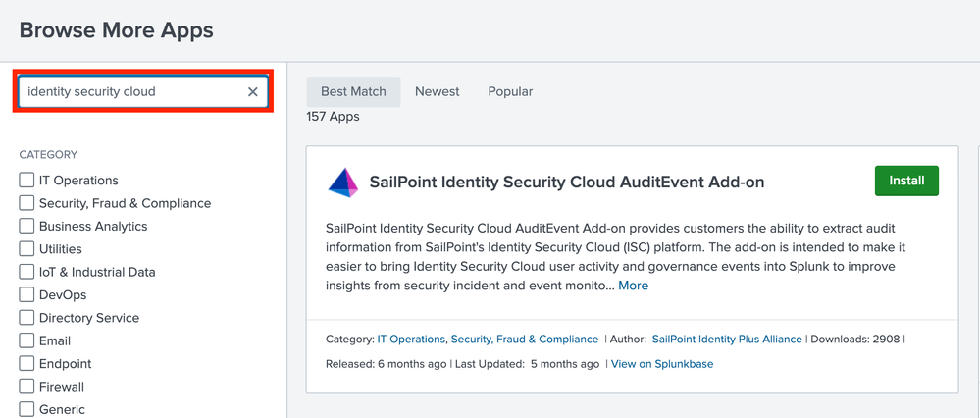Clear the search field with X icon
Screen dimensions: 980x418
point(252,91)
